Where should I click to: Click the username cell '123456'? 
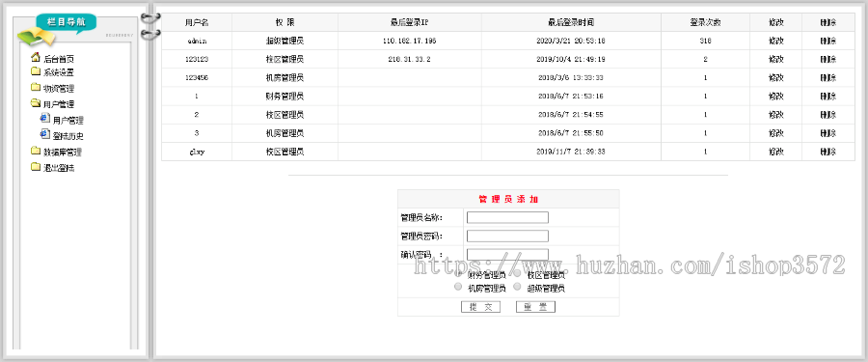point(197,77)
